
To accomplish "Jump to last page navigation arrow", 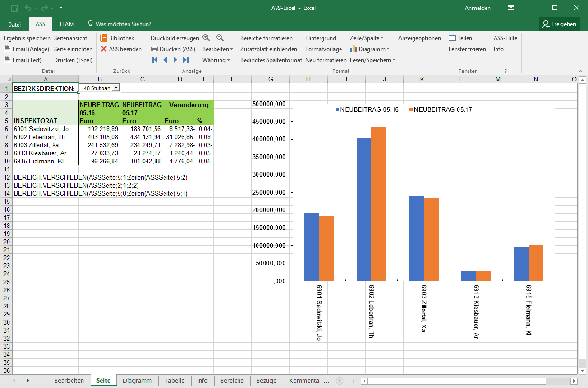I will (x=186, y=60).
